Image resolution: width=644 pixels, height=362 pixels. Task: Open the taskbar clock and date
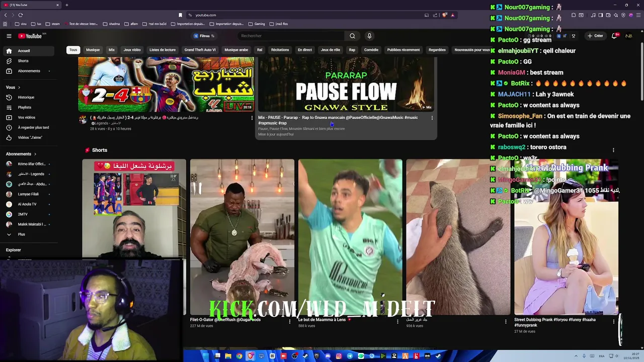(x=631, y=356)
